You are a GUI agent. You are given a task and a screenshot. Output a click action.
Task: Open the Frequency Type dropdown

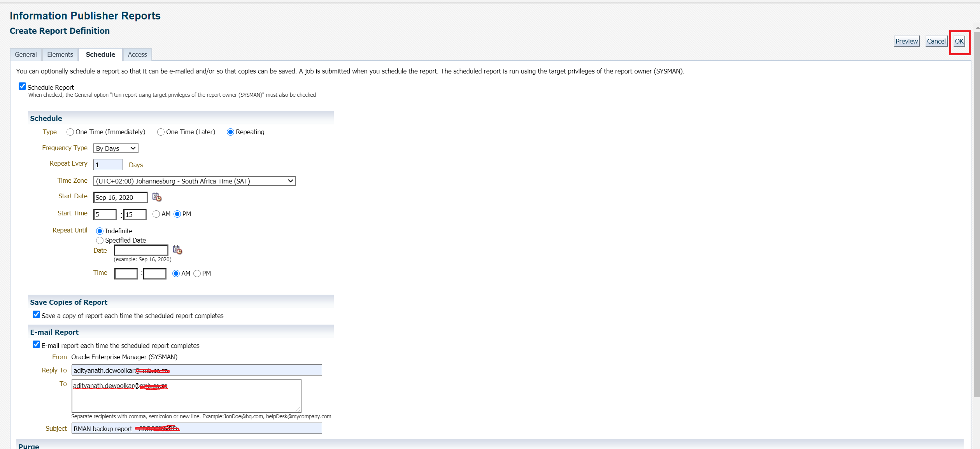pyautogui.click(x=116, y=149)
